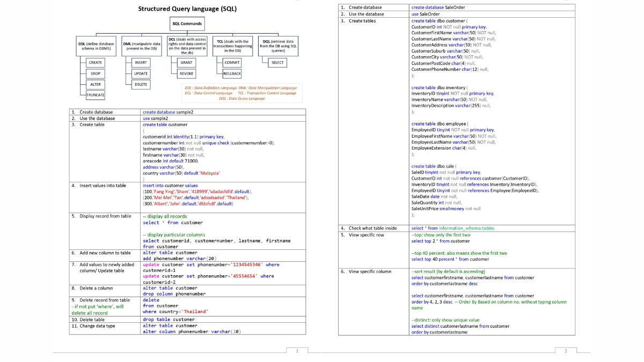The height and width of the screenshot is (362, 644).
Task: Click the 'add phonenumber varchar(20)' line
Action: (x=179, y=258)
